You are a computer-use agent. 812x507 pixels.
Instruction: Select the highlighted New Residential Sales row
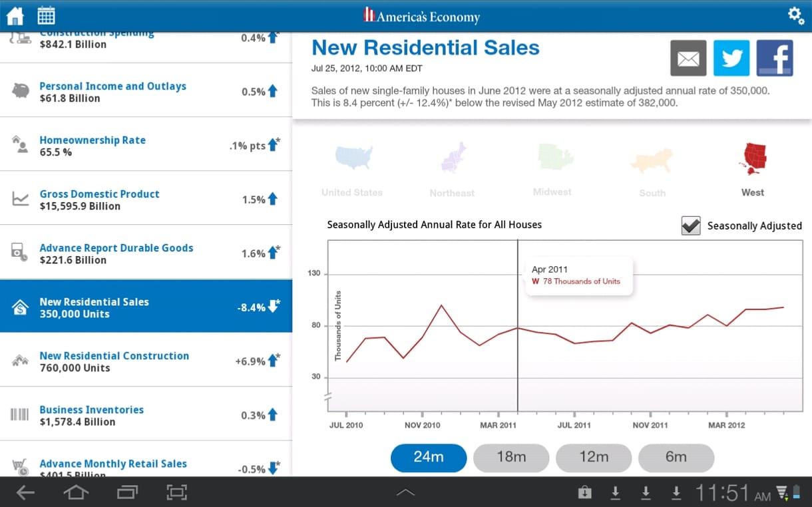tap(146, 307)
